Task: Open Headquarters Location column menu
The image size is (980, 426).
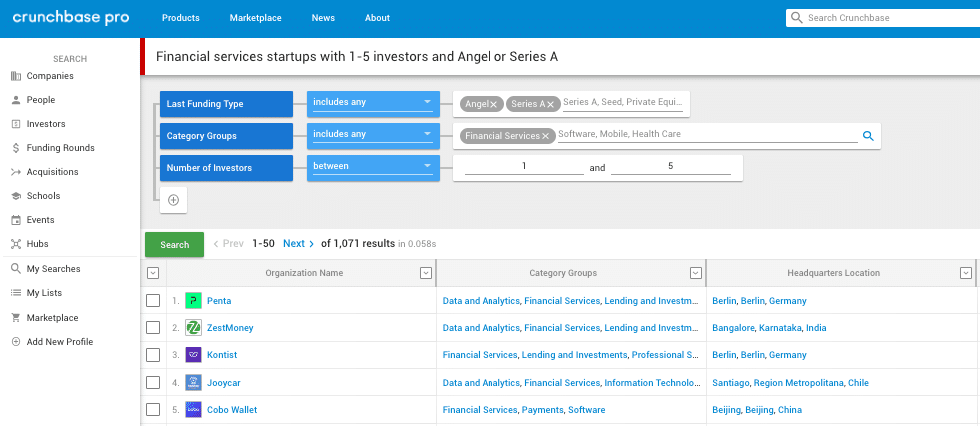Action: pos(966,273)
